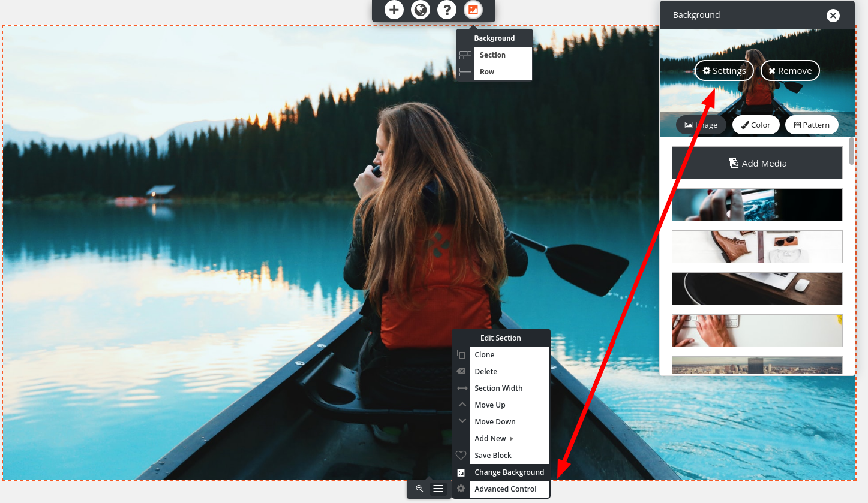Click the Change Background image icon

pos(461,472)
